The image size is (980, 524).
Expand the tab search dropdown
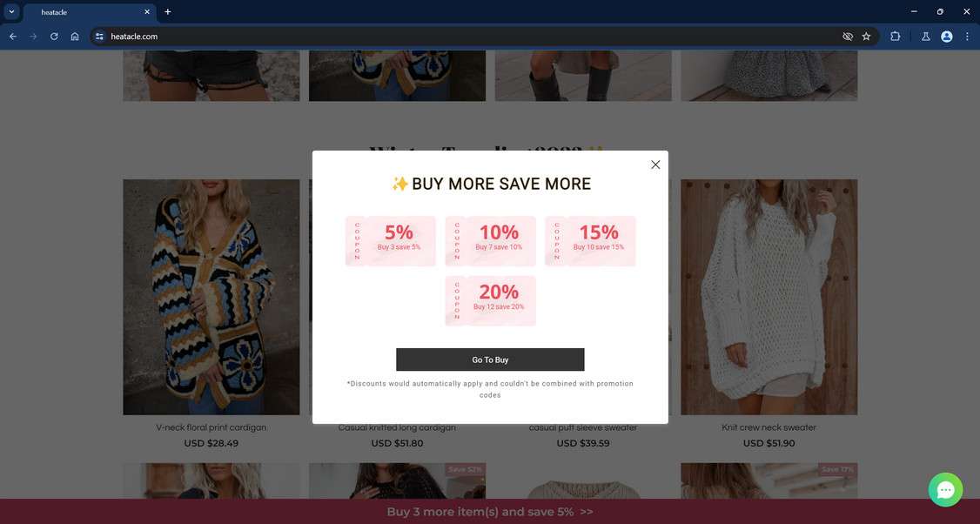pos(11,11)
